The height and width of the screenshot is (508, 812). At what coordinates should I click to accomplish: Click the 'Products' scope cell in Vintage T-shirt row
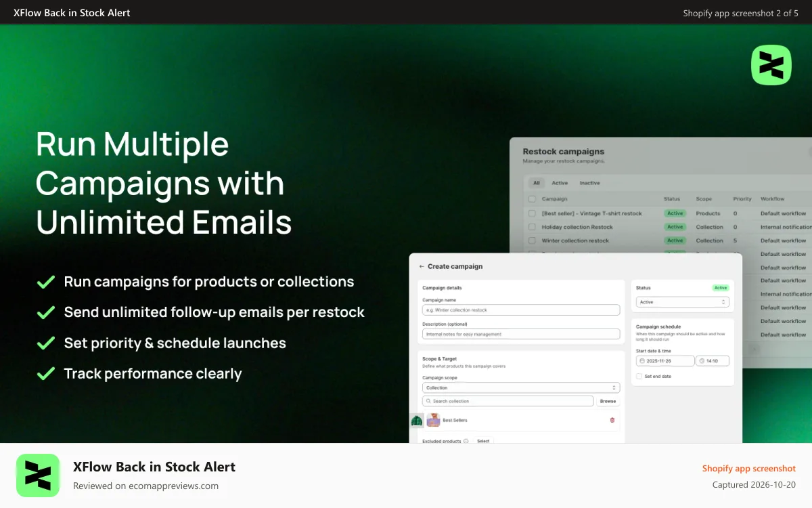point(708,213)
